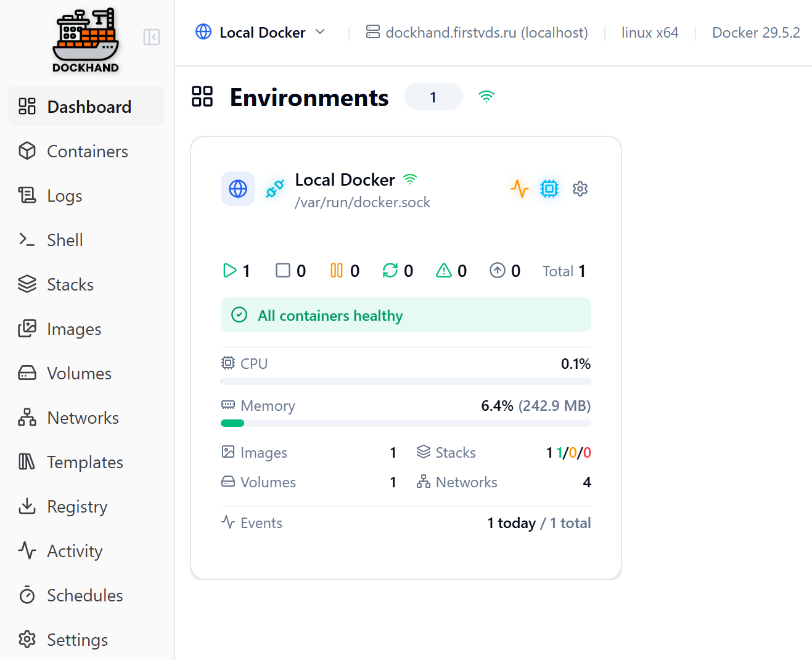Navigate to Stacks

pyautogui.click(x=86, y=284)
